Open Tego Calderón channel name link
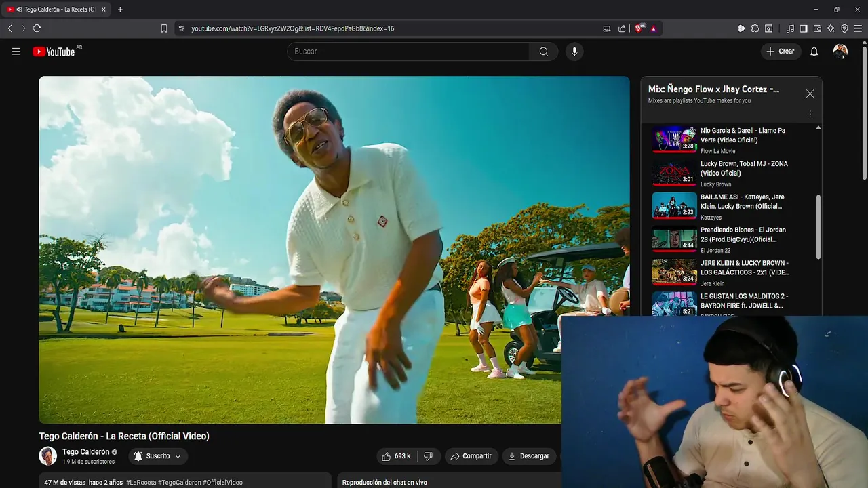This screenshot has height=488, width=868. [85, 452]
